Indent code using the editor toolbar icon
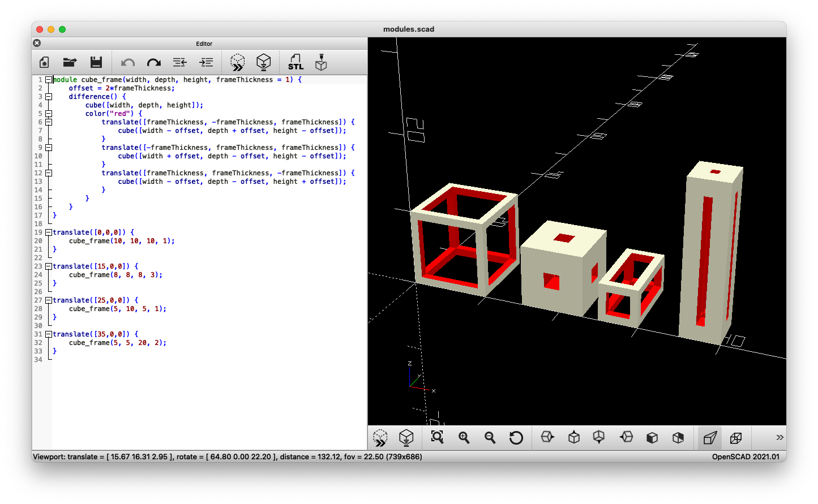 point(206,63)
